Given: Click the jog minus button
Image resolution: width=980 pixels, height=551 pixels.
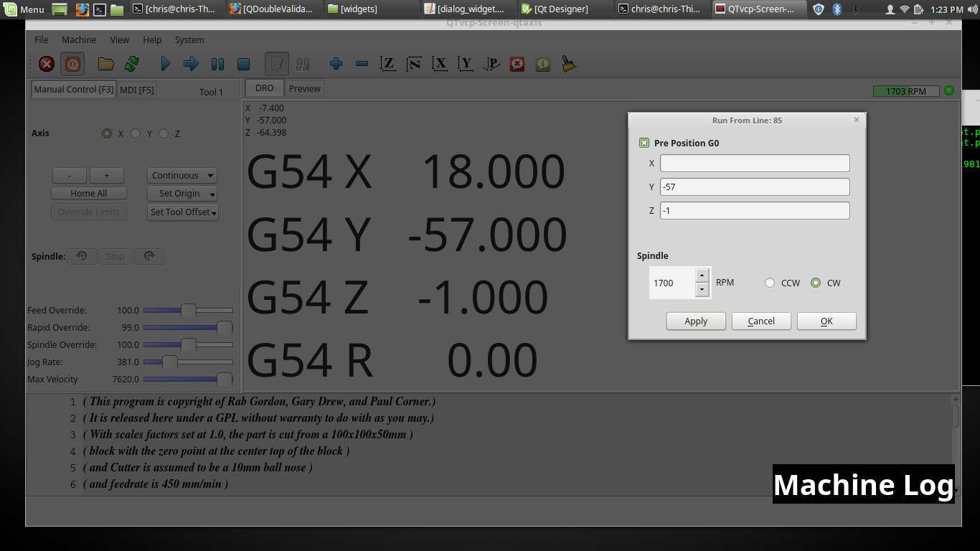Looking at the screenshot, I should (70, 175).
